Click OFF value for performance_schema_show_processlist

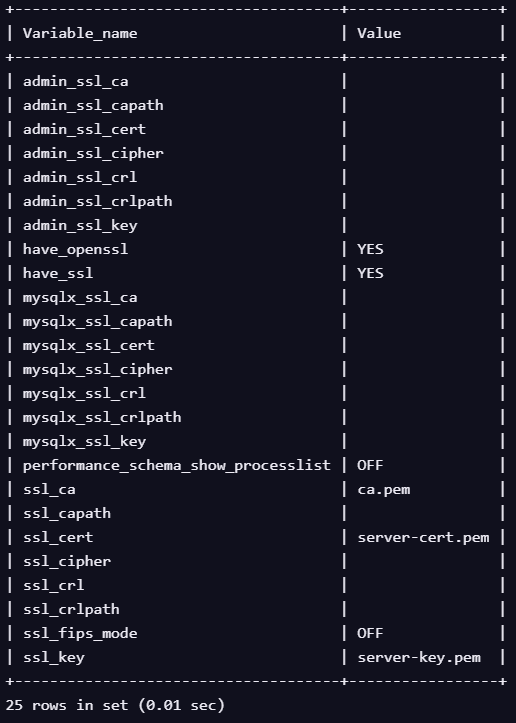(370, 465)
